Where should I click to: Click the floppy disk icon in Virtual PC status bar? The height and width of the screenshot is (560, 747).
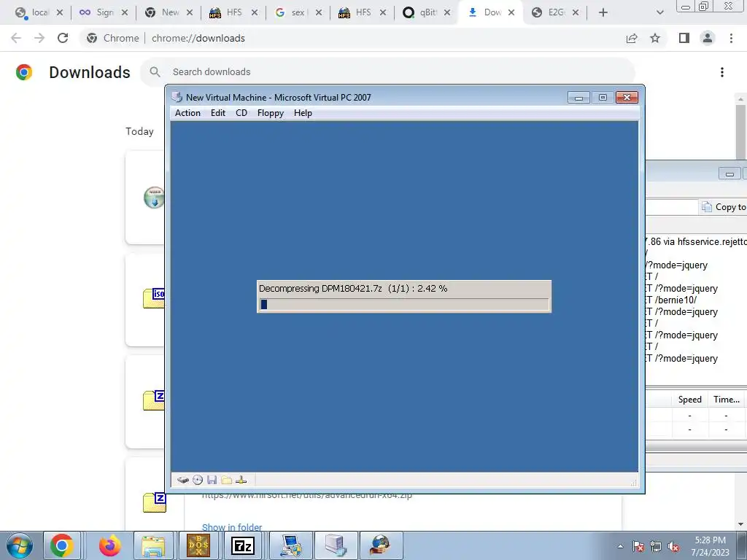[212, 480]
